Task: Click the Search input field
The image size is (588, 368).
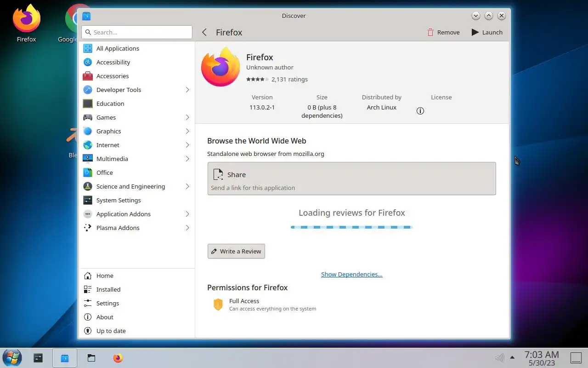Action: coord(137,32)
